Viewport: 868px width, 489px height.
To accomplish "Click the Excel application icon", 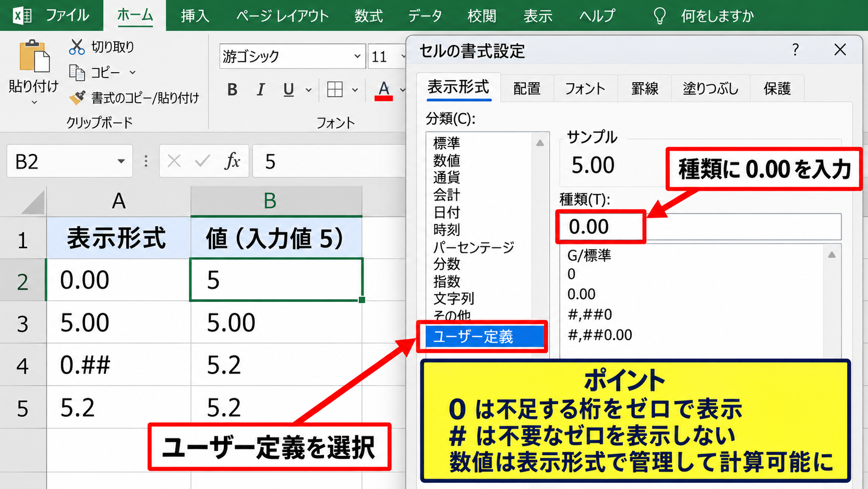I will click(x=22, y=16).
